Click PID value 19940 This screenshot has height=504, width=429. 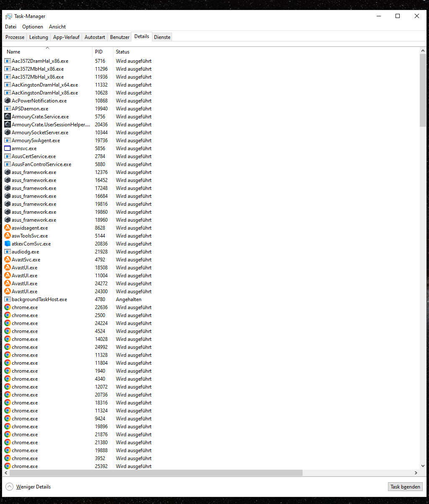click(x=101, y=109)
